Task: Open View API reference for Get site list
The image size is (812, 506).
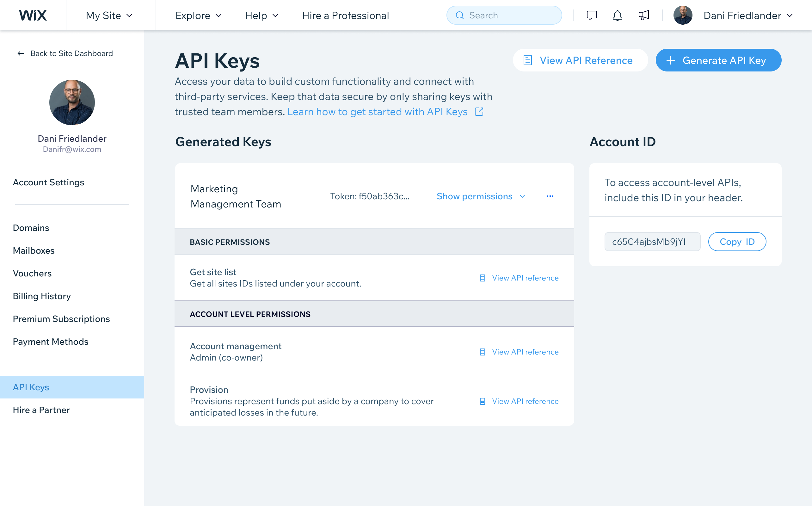Action: [x=525, y=278]
